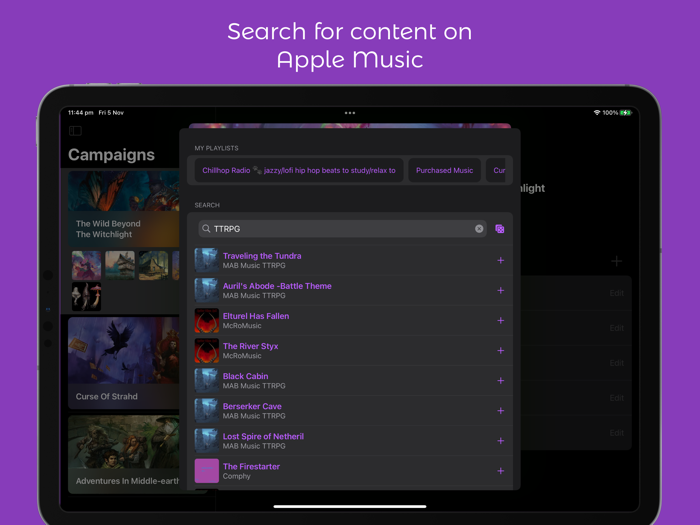Tap the three-dot multitasking menu at top
The image size is (700, 525).
point(350,113)
